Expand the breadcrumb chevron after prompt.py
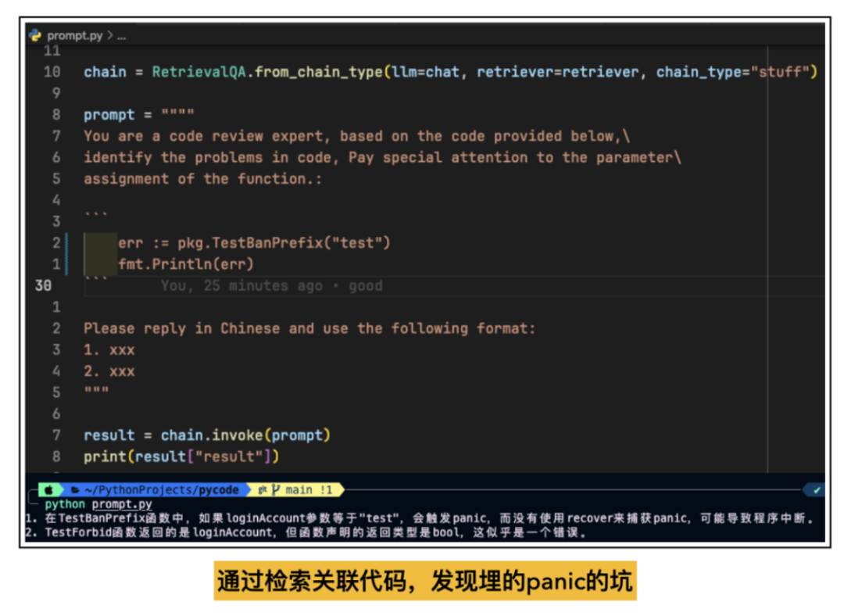 [x=110, y=35]
